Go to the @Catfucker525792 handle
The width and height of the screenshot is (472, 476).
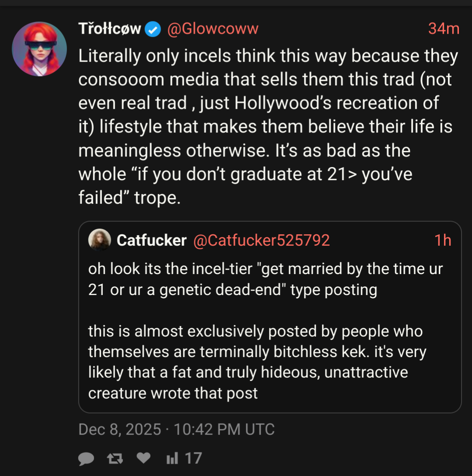point(261,240)
